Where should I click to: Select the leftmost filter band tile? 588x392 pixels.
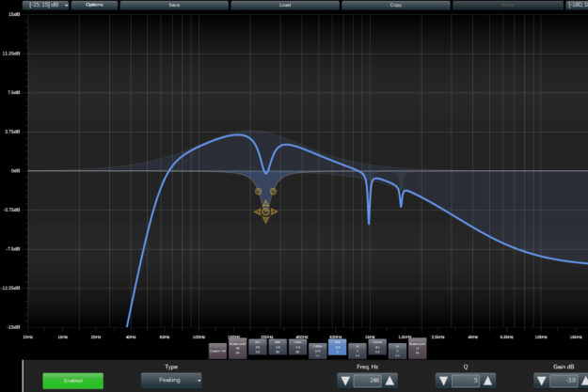pyautogui.click(x=217, y=349)
